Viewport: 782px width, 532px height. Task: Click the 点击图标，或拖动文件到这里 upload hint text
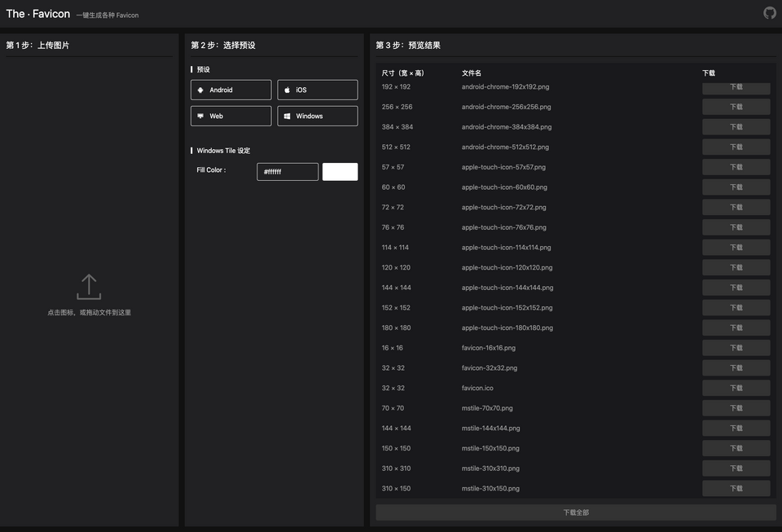(89, 313)
